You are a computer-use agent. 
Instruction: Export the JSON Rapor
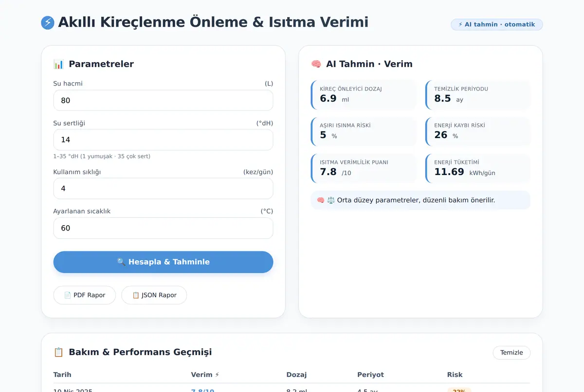[x=154, y=295]
